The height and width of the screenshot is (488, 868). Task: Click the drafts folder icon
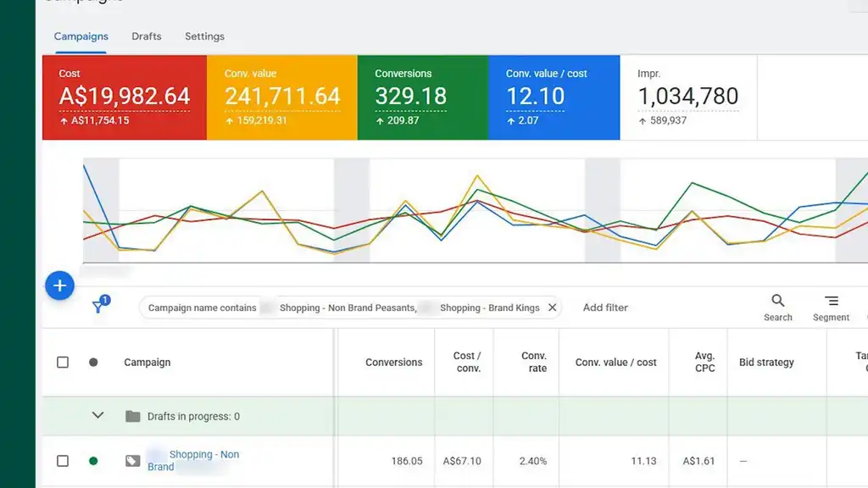[133, 416]
